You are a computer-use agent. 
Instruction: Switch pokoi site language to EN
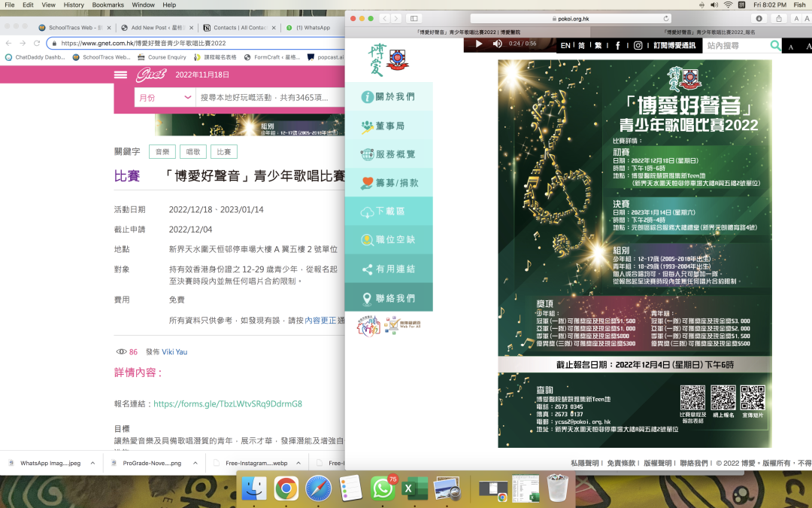tap(565, 46)
